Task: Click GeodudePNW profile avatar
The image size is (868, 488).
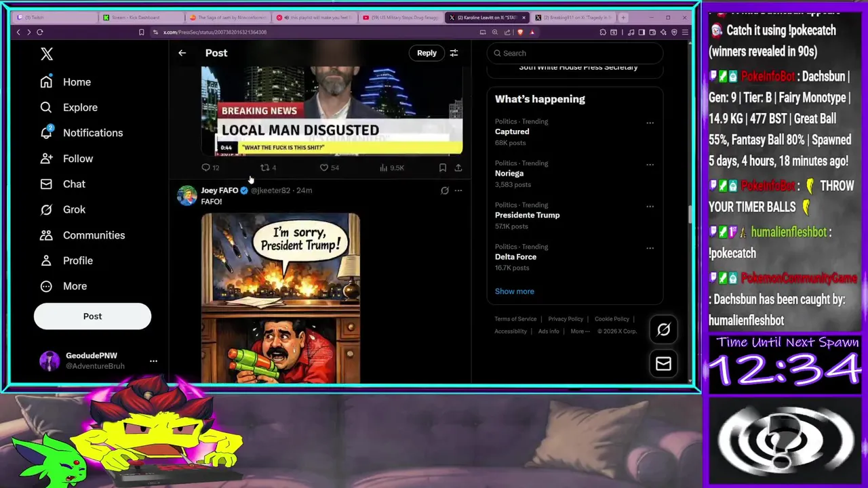Action: coord(50,361)
